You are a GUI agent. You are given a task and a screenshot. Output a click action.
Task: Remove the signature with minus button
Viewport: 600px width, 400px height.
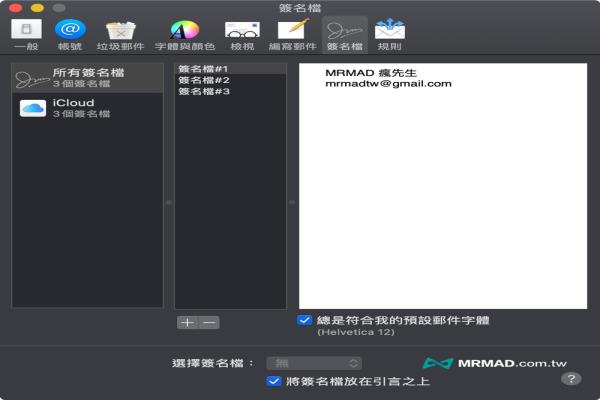[209, 322]
